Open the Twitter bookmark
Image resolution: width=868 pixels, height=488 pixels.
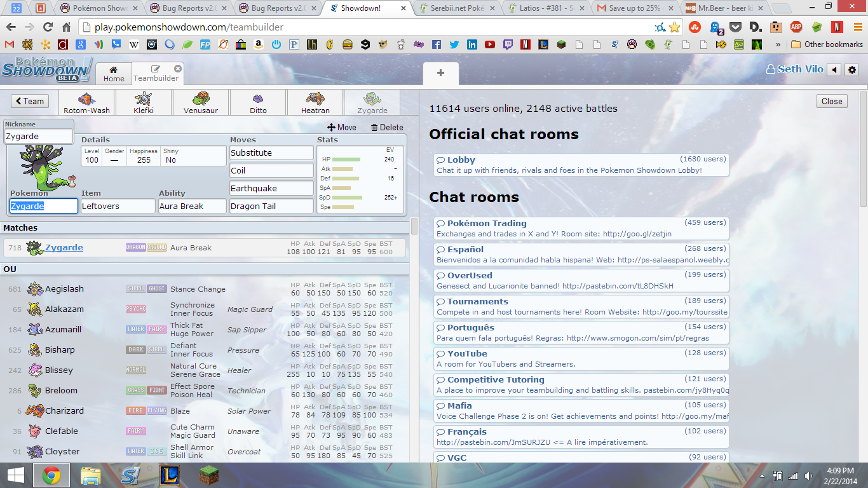(x=454, y=44)
